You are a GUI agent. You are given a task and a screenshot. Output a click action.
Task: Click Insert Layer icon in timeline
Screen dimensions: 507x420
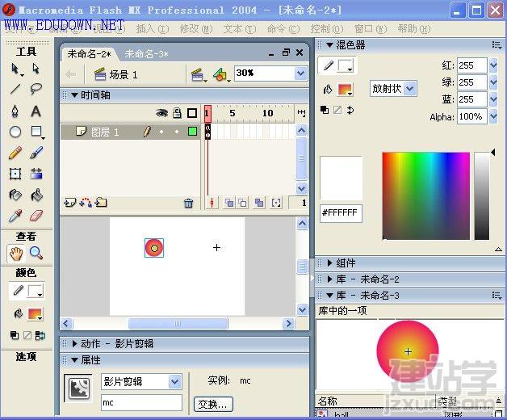coord(70,203)
